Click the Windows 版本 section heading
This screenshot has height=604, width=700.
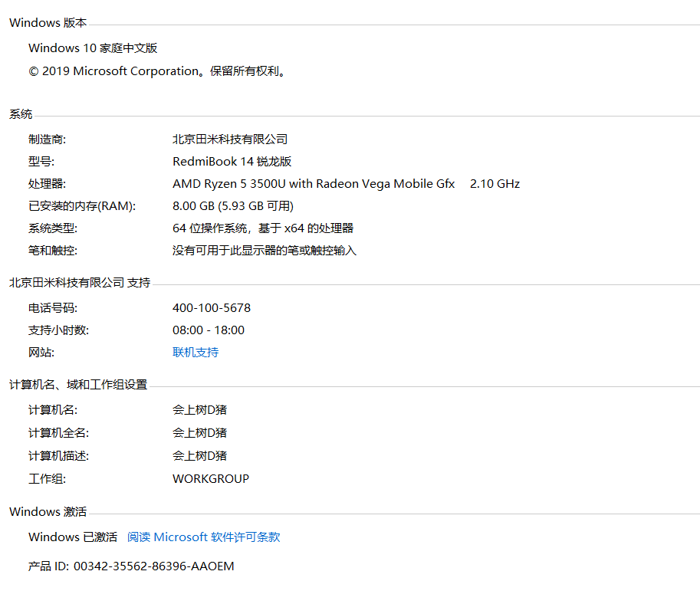pyautogui.click(x=48, y=23)
